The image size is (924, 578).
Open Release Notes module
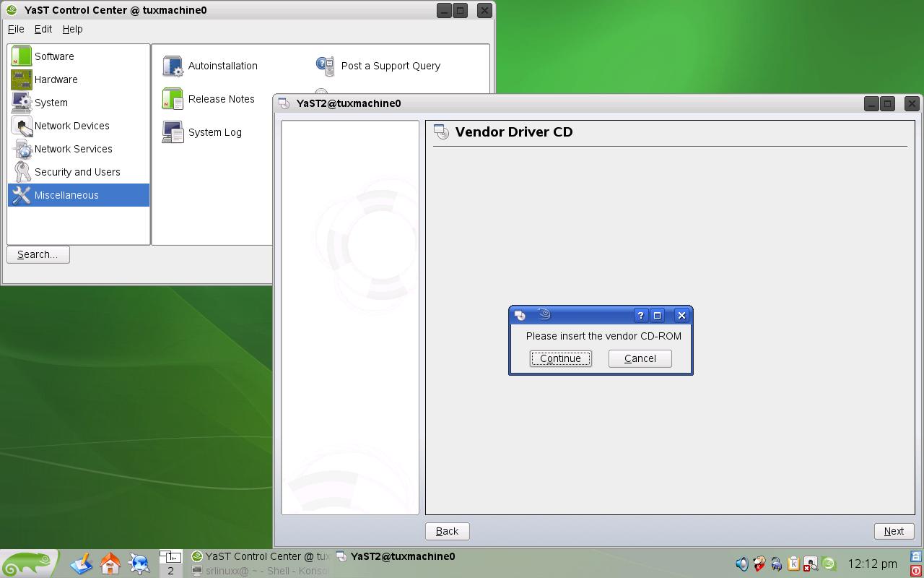click(209, 99)
